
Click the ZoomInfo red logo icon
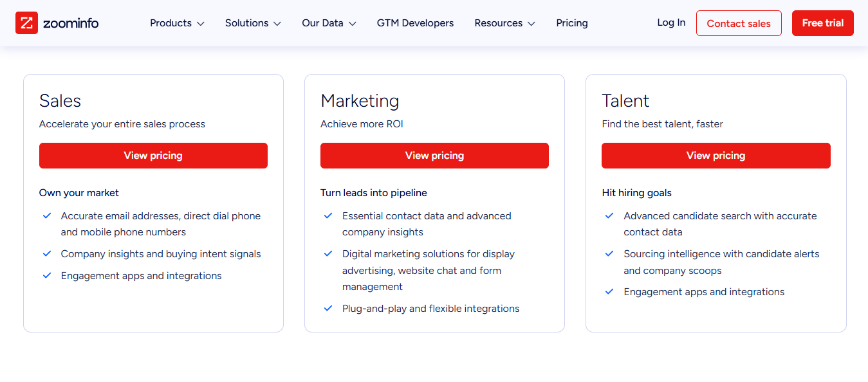click(26, 23)
